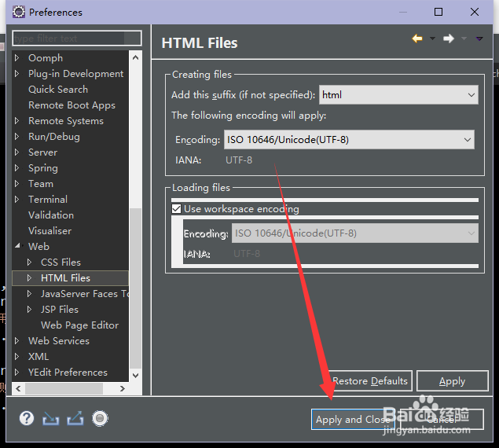499x448 pixels.
Task: Go forward with the white arrow
Action: [x=449, y=39]
